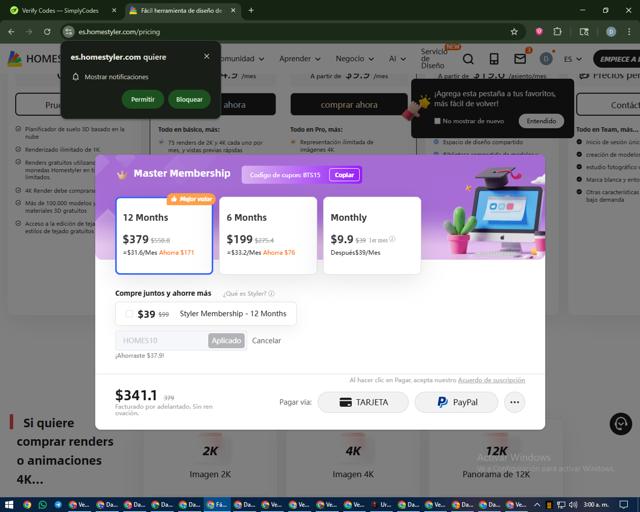Open the Windows notification center icon
The width and height of the screenshot is (640, 512).
tap(623, 505)
